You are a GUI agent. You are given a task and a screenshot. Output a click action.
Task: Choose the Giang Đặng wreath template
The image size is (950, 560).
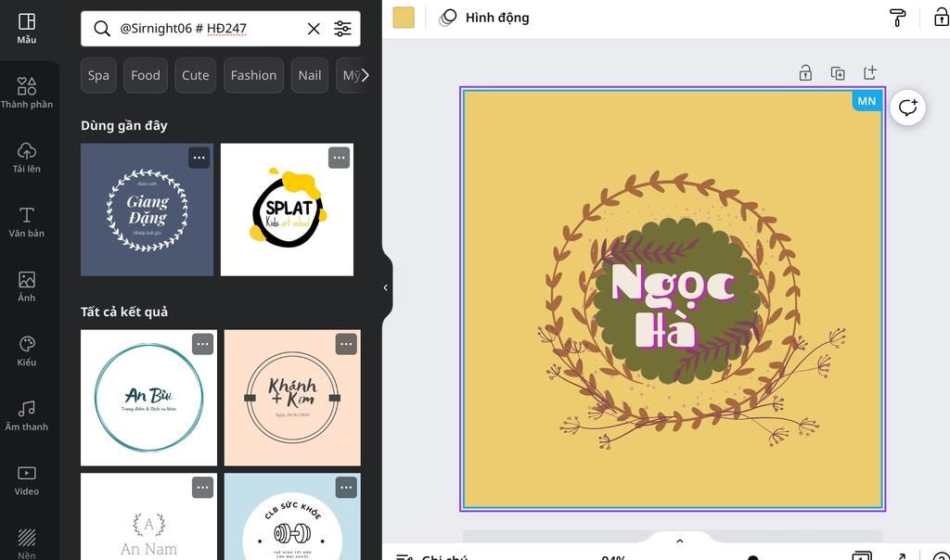click(x=148, y=210)
